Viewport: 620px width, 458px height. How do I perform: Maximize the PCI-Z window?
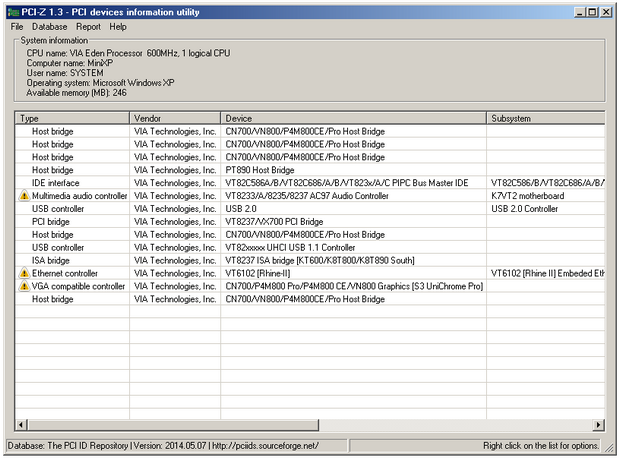click(592, 12)
